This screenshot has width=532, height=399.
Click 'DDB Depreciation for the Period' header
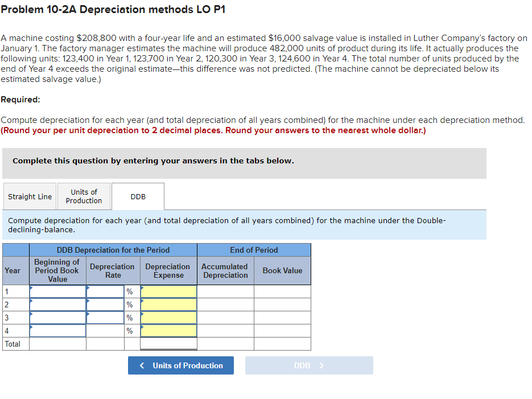pyautogui.click(x=113, y=250)
